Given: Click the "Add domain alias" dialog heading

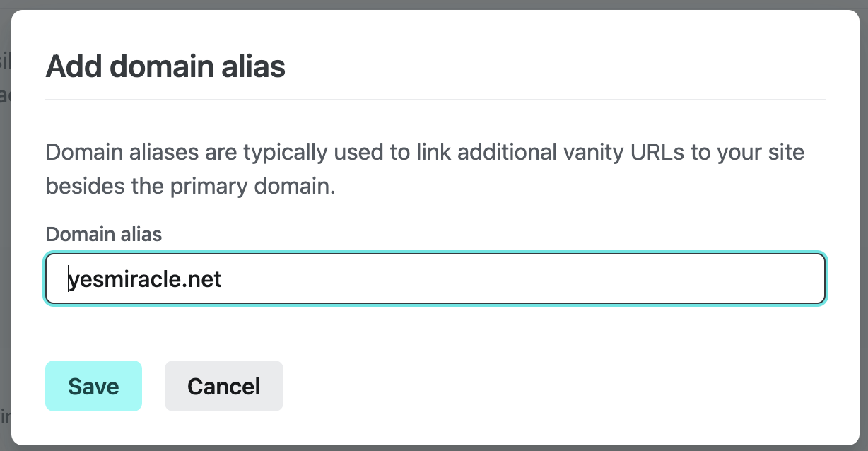Looking at the screenshot, I should click(165, 66).
